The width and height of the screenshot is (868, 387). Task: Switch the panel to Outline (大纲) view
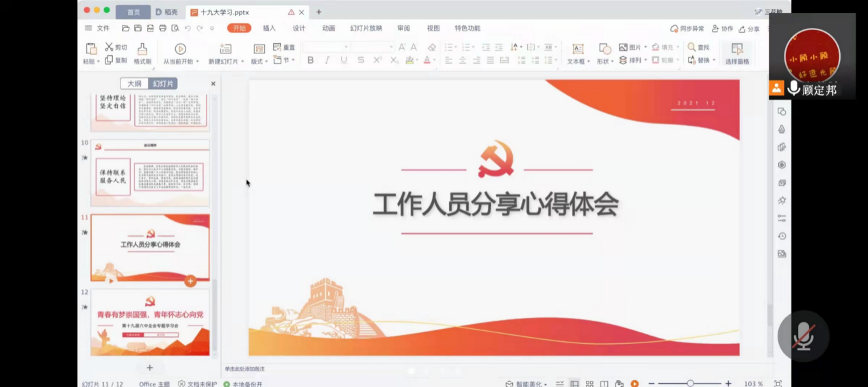coord(134,83)
